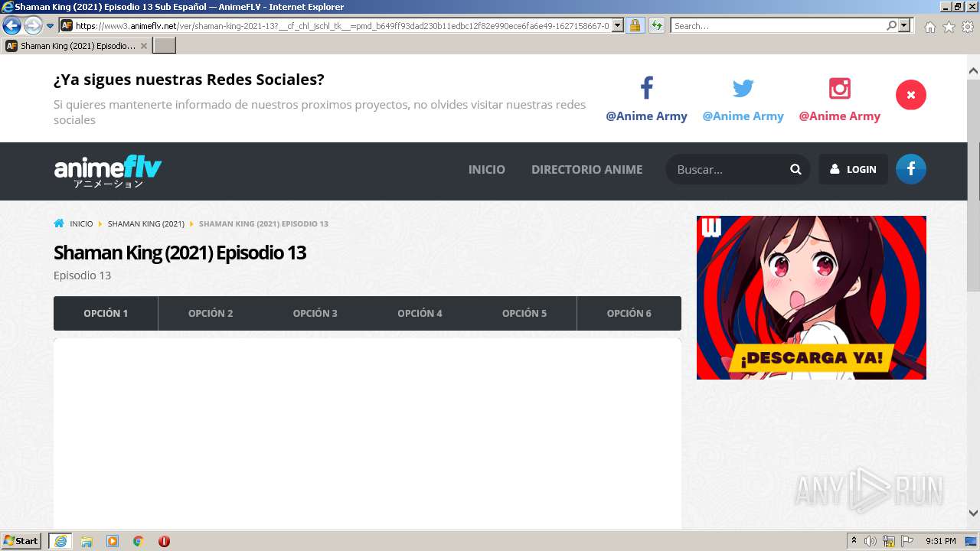This screenshot has width=980, height=551.
Task: Open Instagram @Anime Army link
Action: tap(839, 116)
